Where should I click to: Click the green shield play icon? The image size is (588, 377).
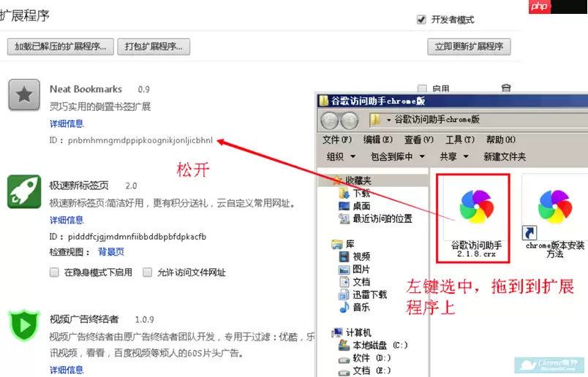click(24, 325)
